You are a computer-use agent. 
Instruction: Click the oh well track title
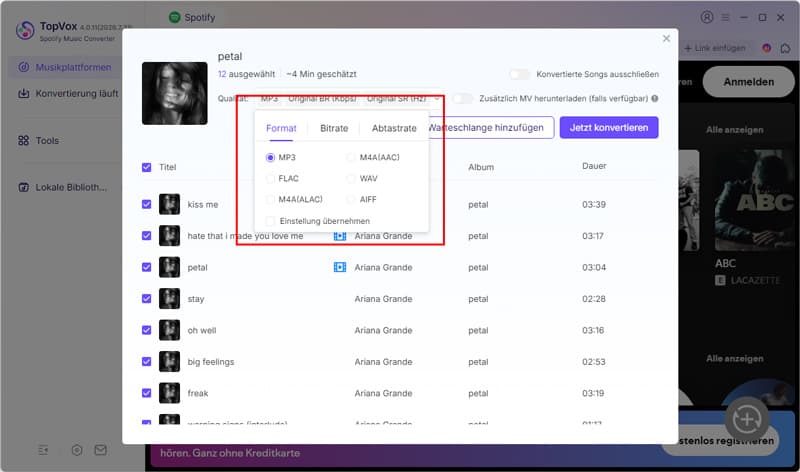click(x=202, y=330)
